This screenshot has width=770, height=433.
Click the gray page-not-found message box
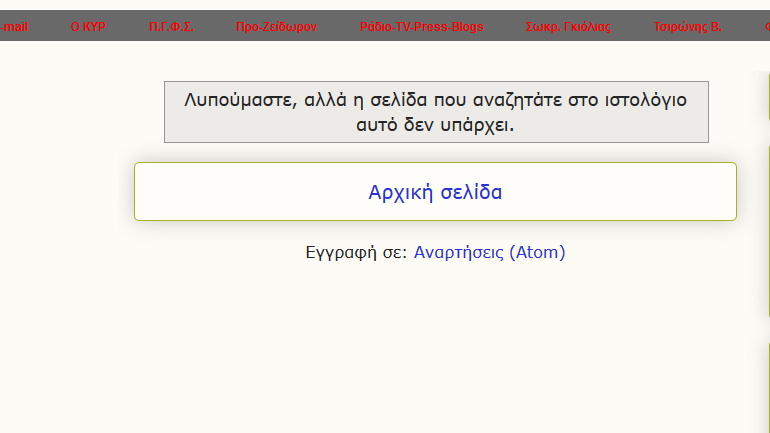tap(436, 112)
